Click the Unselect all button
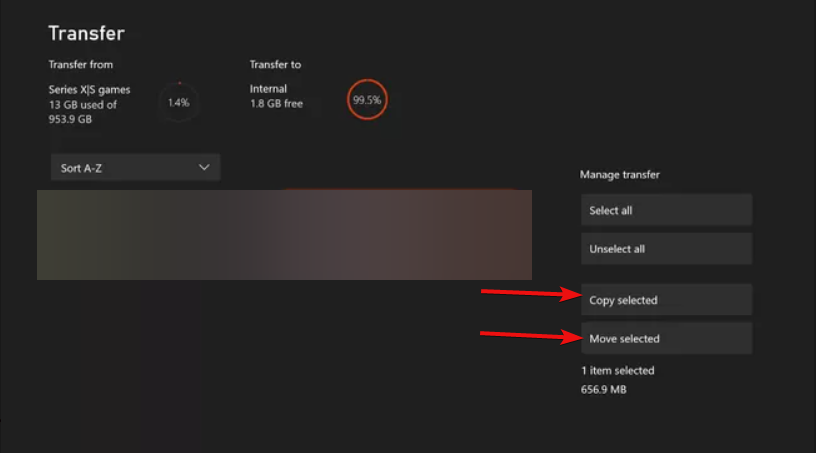 tap(666, 249)
